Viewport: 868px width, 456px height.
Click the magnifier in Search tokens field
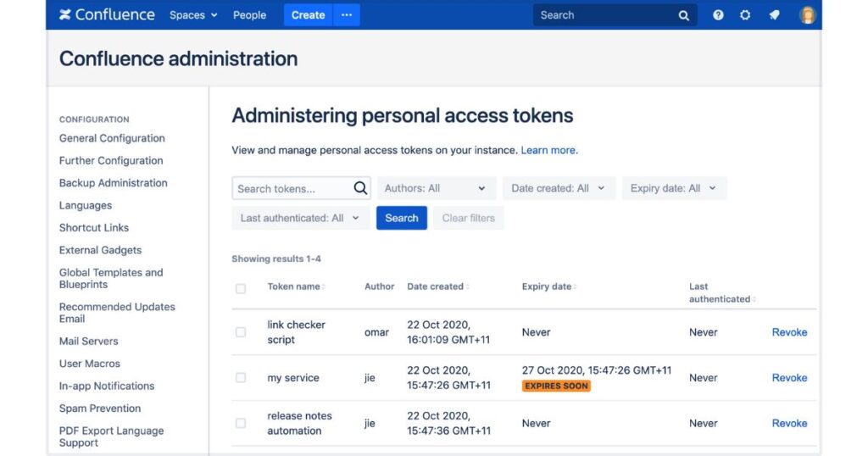[x=360, y=188]
